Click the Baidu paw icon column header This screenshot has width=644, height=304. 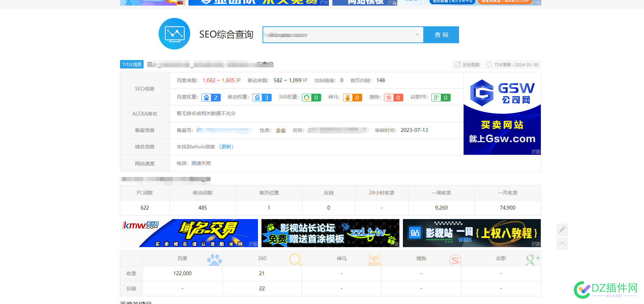click(x=214, y=260)
